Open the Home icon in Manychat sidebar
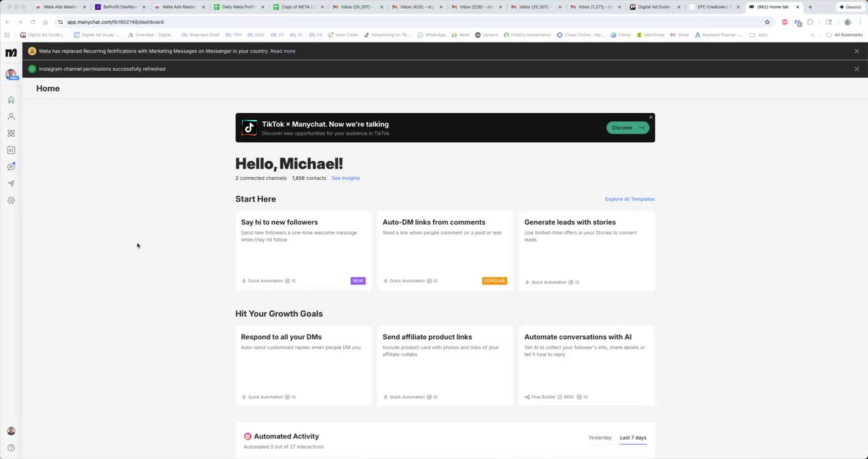 (x=11, y=100)
